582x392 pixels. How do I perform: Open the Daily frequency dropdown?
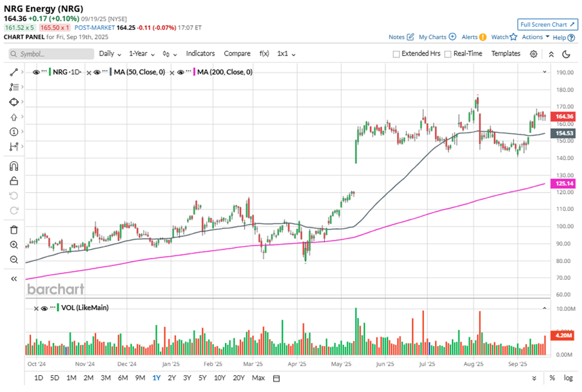(x=110, y=54)
